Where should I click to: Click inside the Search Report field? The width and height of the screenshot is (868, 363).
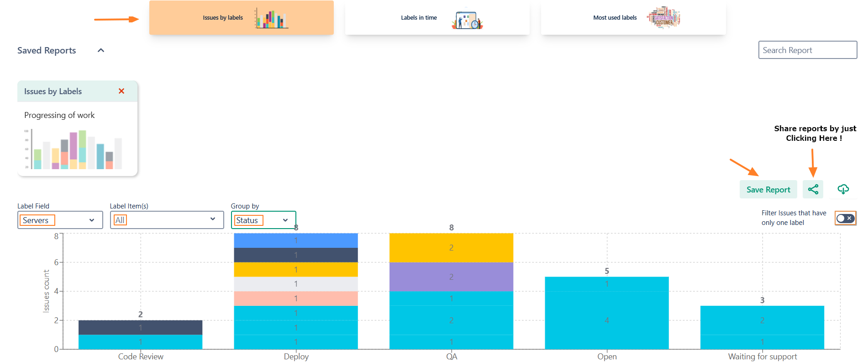pyautogui.click(x=807, y=50)
